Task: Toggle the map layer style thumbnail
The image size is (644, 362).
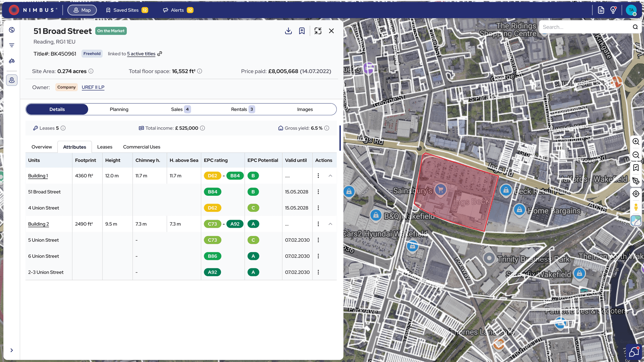Action: 636,221
